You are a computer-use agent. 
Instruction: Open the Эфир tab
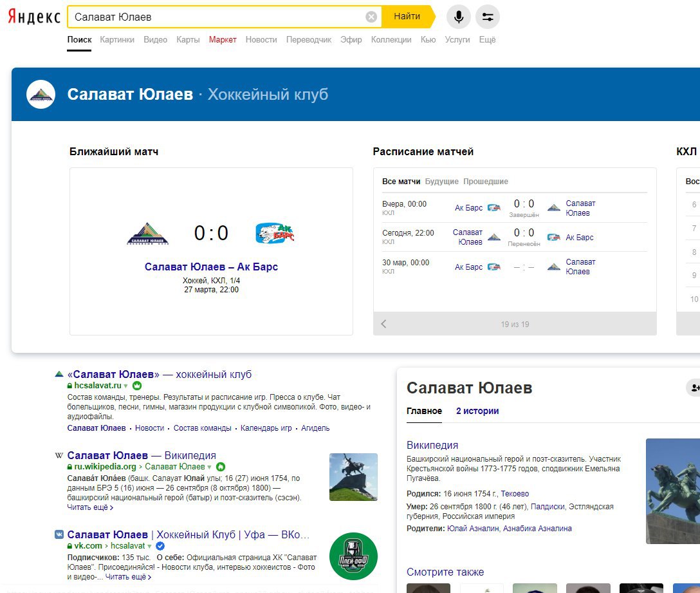pyautogui.click(x=351, y=40)
